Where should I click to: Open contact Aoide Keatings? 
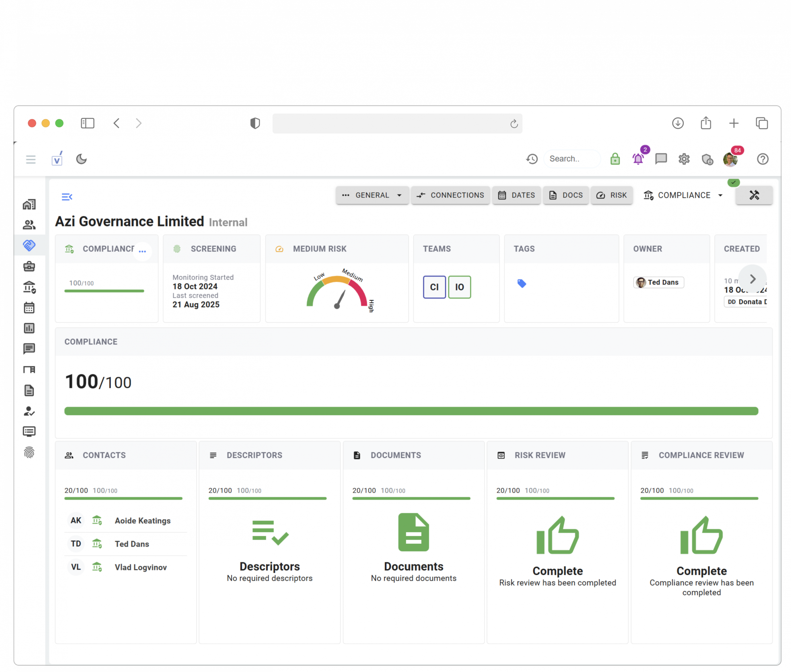point(142,521)
